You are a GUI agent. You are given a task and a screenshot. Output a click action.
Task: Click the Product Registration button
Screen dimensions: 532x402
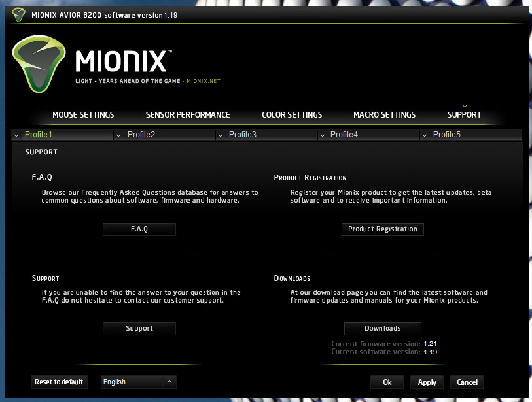pos(383,229)
